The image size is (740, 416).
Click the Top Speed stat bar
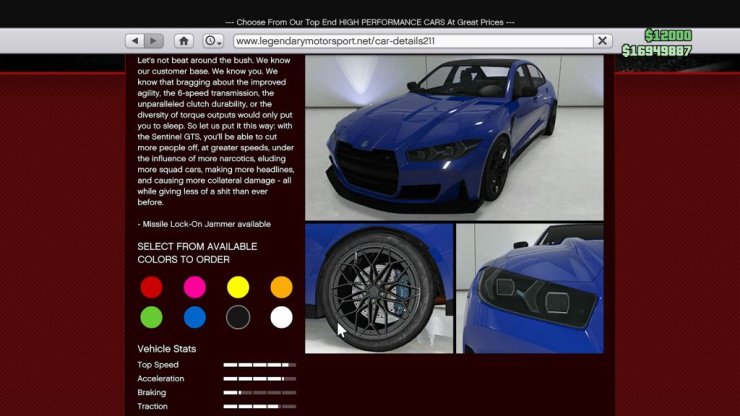point(260,365)
